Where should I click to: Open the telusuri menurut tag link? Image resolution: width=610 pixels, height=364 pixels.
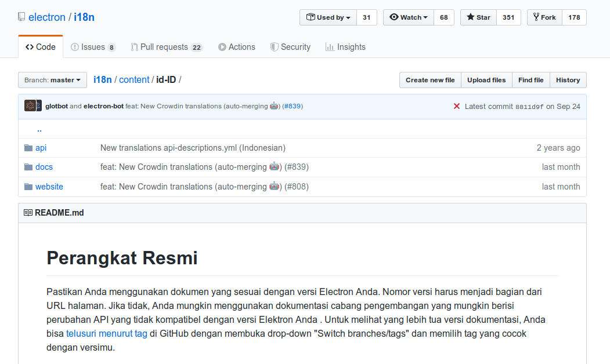tap(107, 333)
